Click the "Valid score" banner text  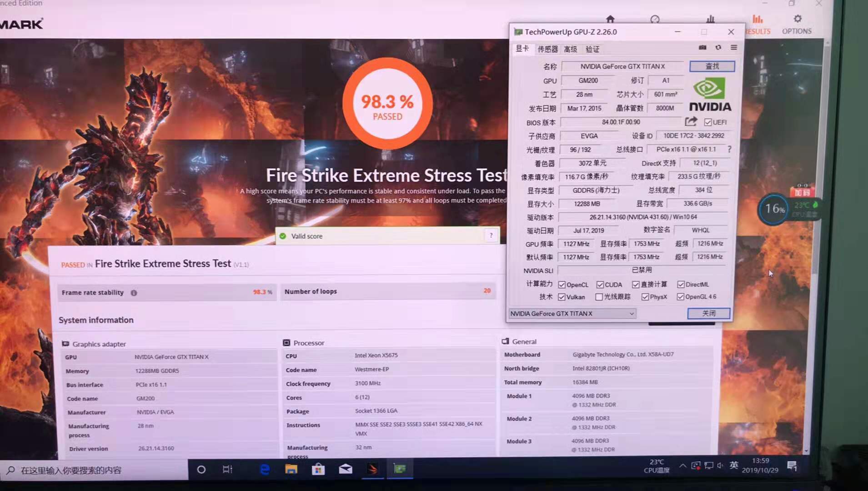307,236
